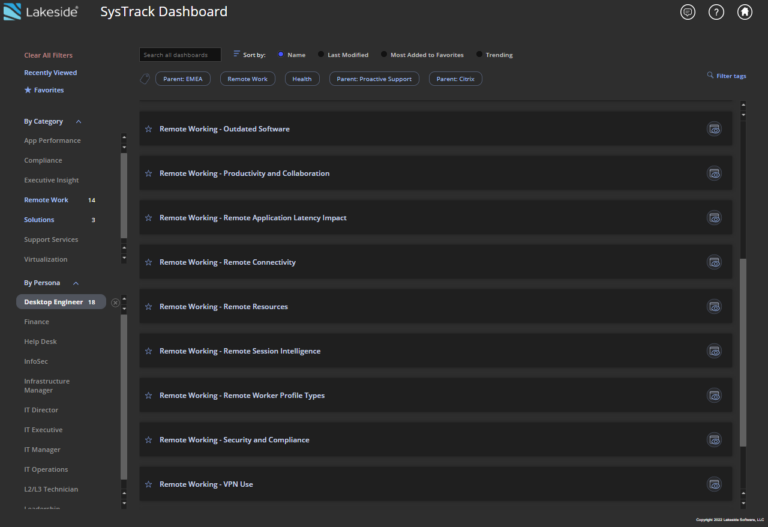
Task: Select Remote Work category
Action: [46, 200]
